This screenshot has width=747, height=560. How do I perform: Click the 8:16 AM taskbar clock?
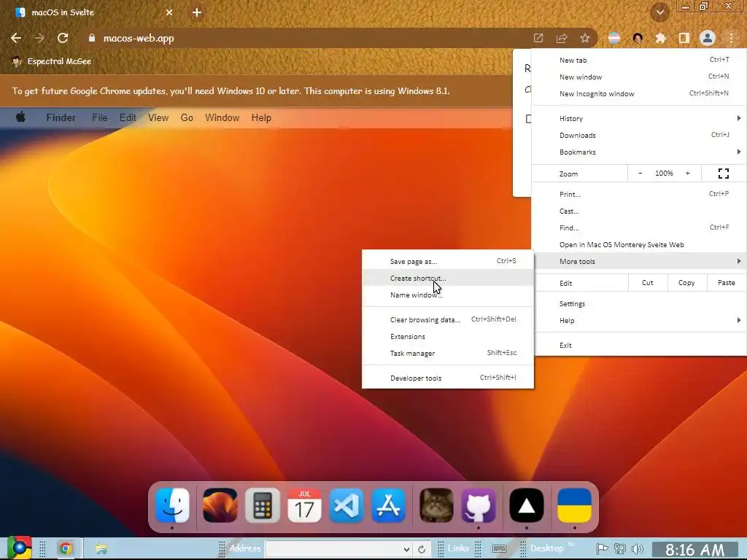(x=694, y=550)
